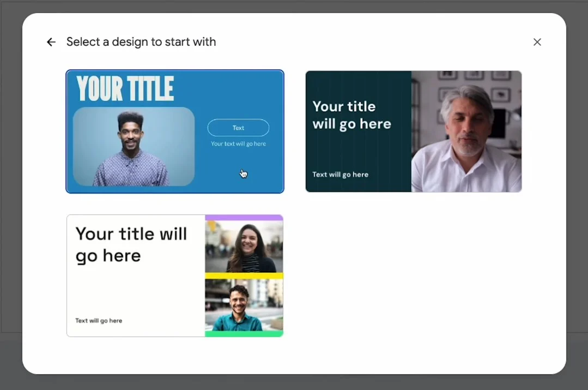
Task: Click the photo of man in patterned shirt
Action: tap(134, 146)
